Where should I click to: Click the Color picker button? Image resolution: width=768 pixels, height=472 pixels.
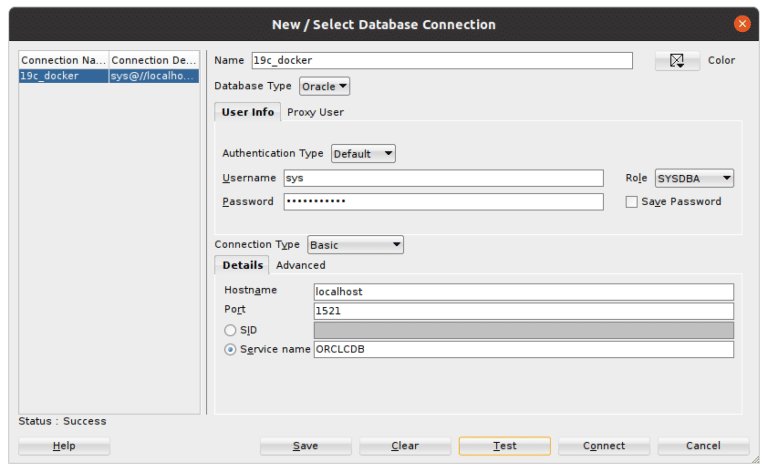click(x=677, y=61)
